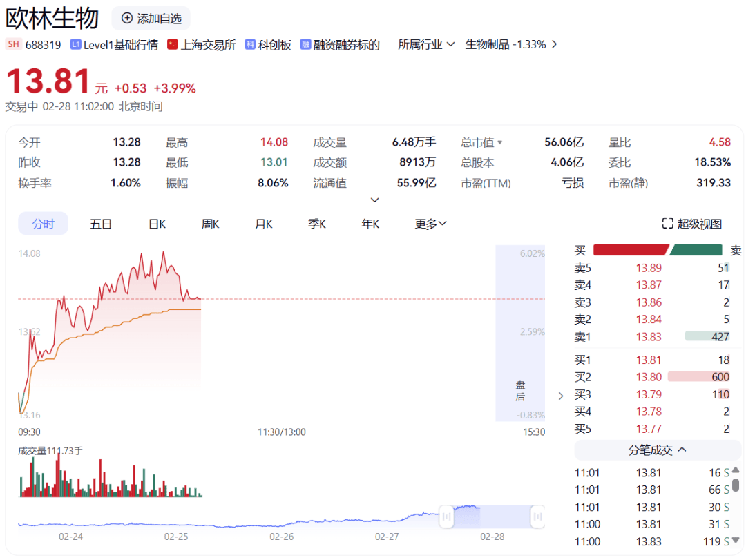Image resolution: width=746 pixels, height=560 pixels.
Task: Click trade list scroll down arrow
Action: (736, 539)
